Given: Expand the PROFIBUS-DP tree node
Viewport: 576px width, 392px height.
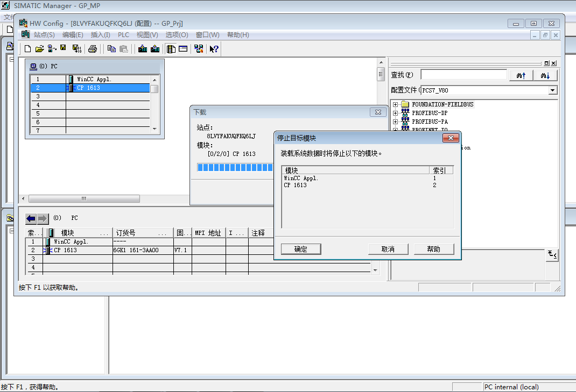Looking at the screenshot, I should tap(395, 113).
